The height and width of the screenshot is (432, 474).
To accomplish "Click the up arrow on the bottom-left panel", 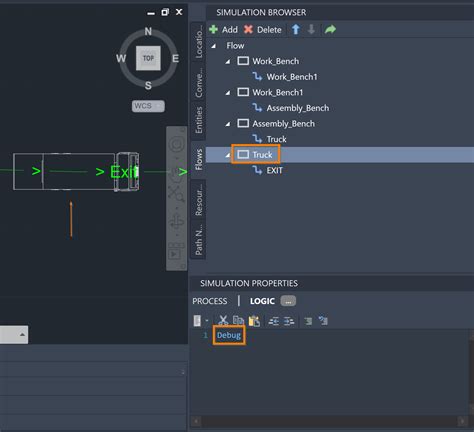I will (x=22, y=334).
